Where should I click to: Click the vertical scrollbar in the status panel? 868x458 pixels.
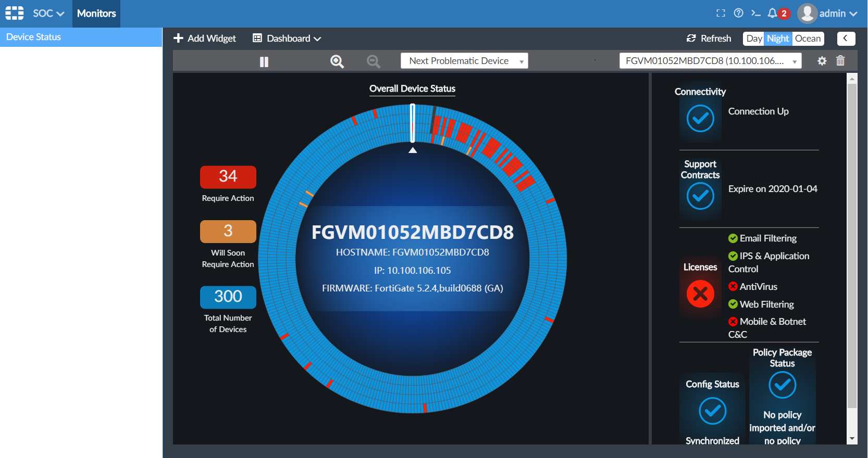tap(852, 246)
